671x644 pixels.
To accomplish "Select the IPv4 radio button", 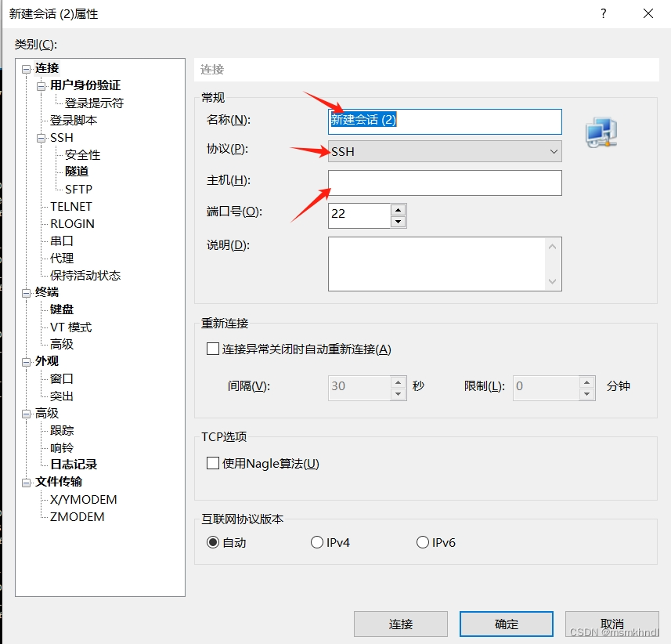I will click(316, 542).
